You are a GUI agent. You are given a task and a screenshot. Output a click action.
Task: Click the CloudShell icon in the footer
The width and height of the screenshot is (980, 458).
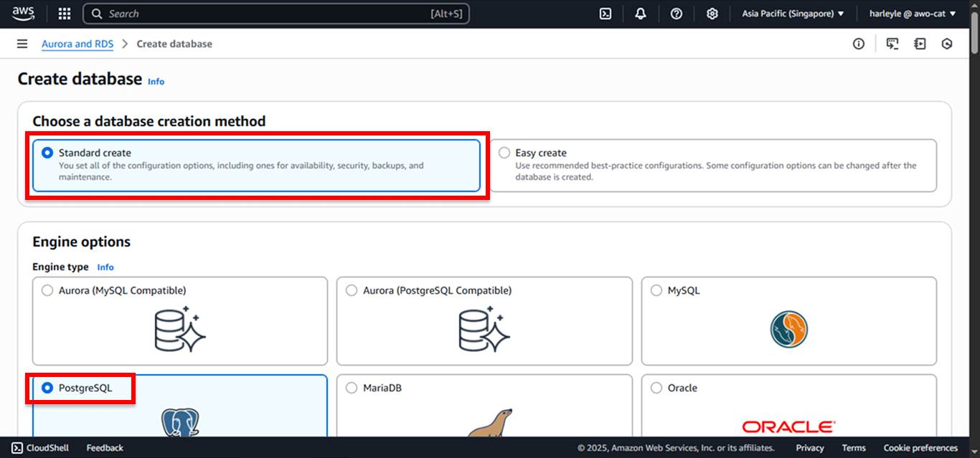17,448
